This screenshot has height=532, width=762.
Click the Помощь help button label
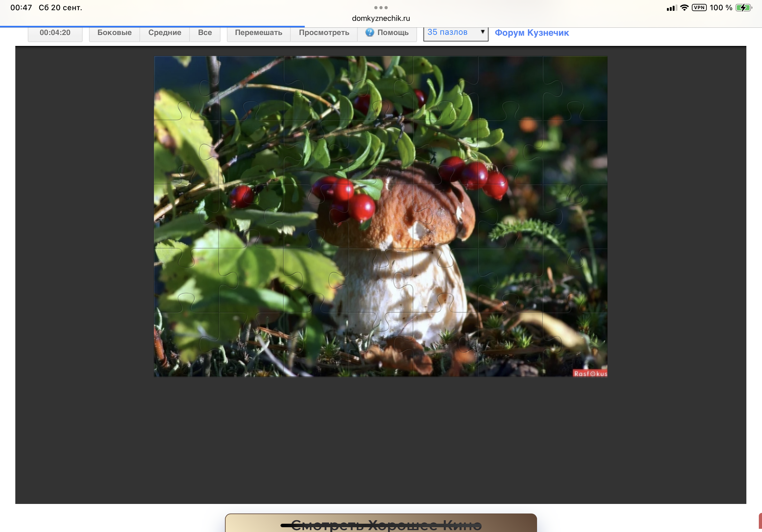pyautogui.click(x=392, y=33)
